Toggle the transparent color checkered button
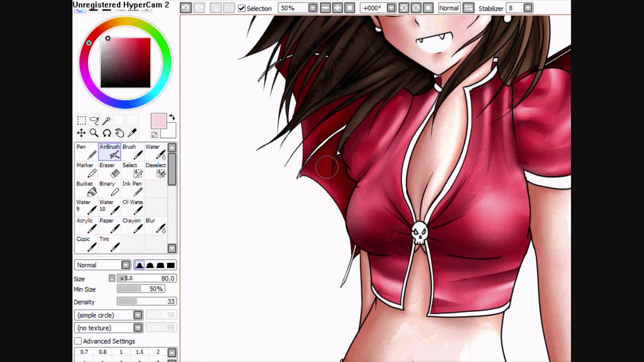The height and width of the screenshot is (362, 644). pos(154,134)
